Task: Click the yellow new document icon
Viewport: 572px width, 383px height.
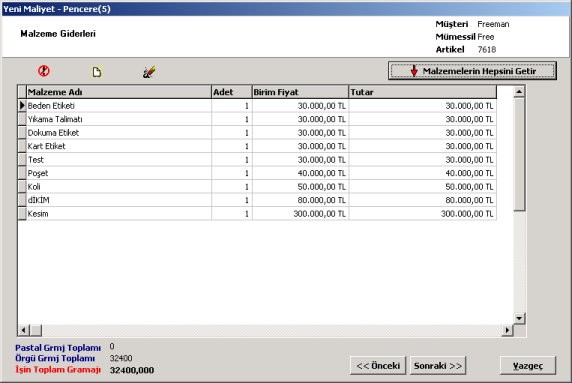Action: pyautogui.click(x=97, y=72)
